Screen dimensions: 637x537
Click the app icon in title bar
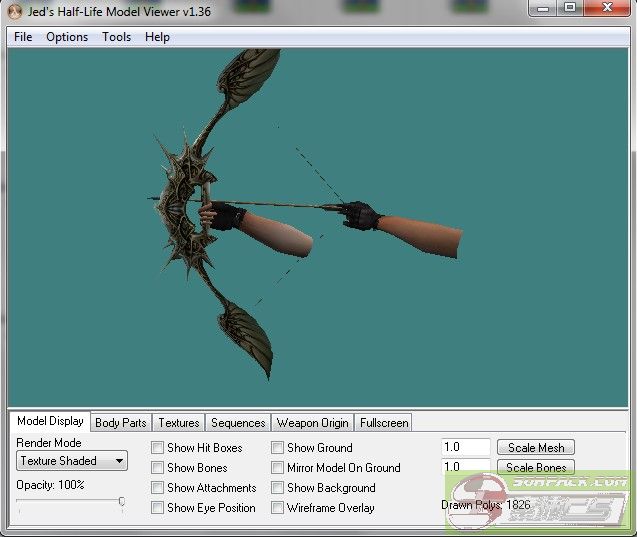click(14, 11)
